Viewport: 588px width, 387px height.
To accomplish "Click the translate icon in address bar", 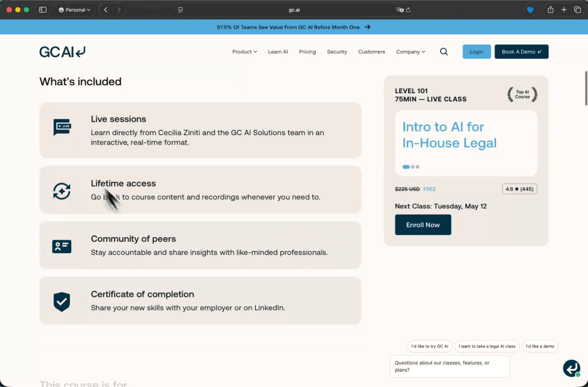I will [x=400, y=10].
